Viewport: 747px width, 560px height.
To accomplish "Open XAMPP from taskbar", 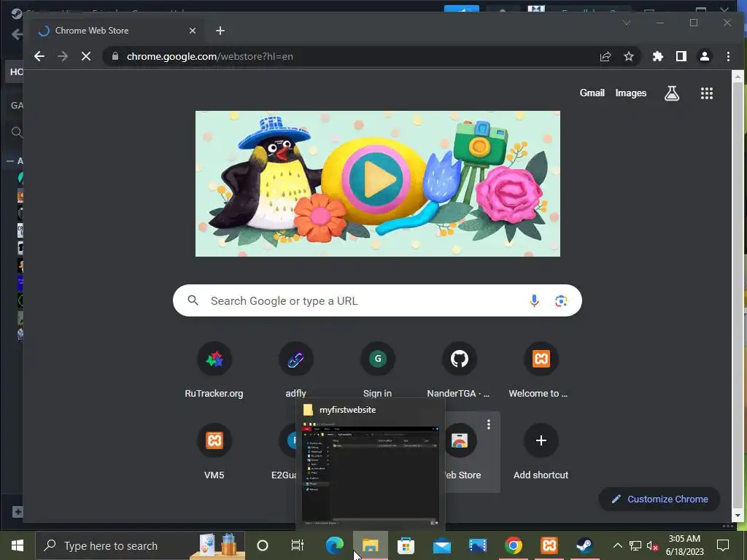I will tap(549, 545).
